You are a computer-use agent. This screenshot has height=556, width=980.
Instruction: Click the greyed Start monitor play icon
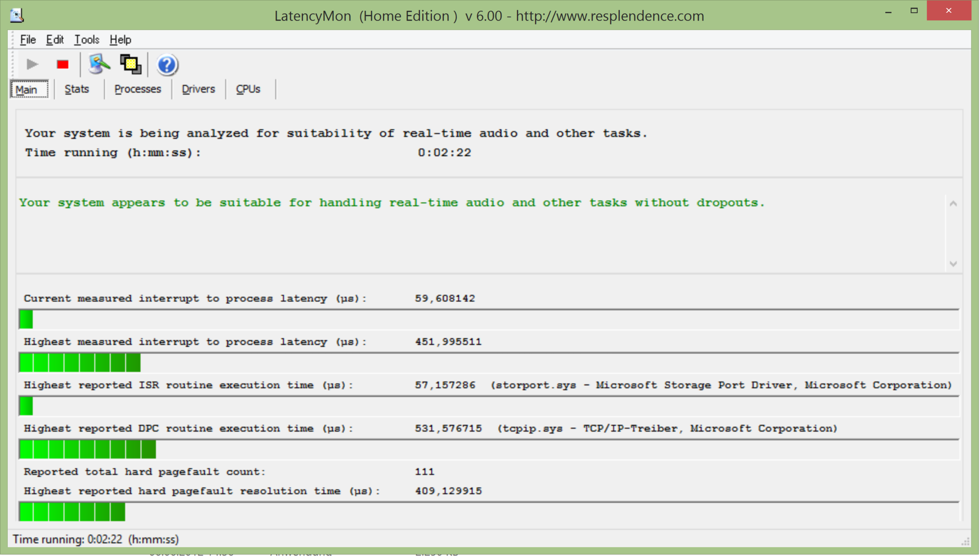(x=32, y=65)
